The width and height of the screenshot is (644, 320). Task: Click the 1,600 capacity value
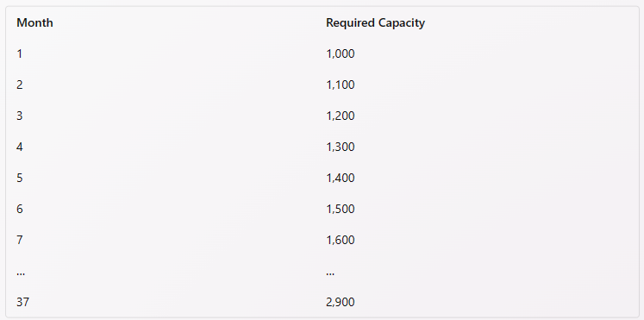(x=341, y=240)
